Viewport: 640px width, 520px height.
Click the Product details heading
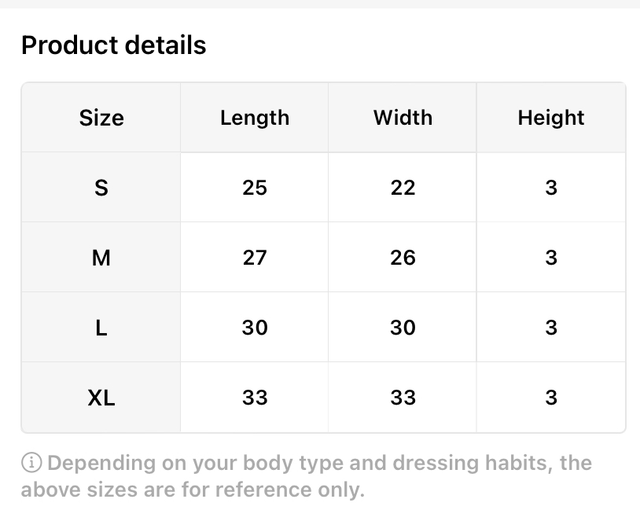click(114, 46)
